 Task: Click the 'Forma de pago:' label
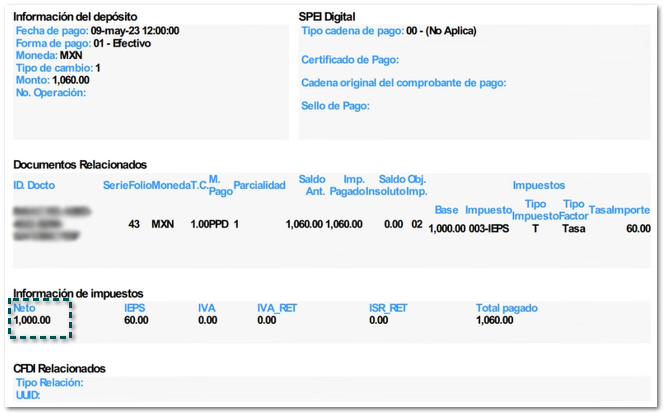coord(54,43)
